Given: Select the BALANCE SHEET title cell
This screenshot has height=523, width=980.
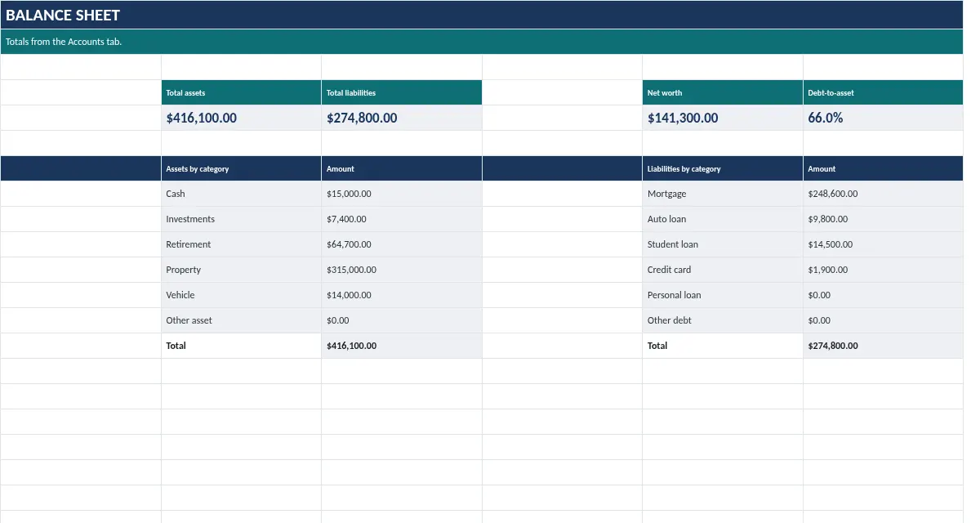Looking at the screenshot, I should pos(482,15).
